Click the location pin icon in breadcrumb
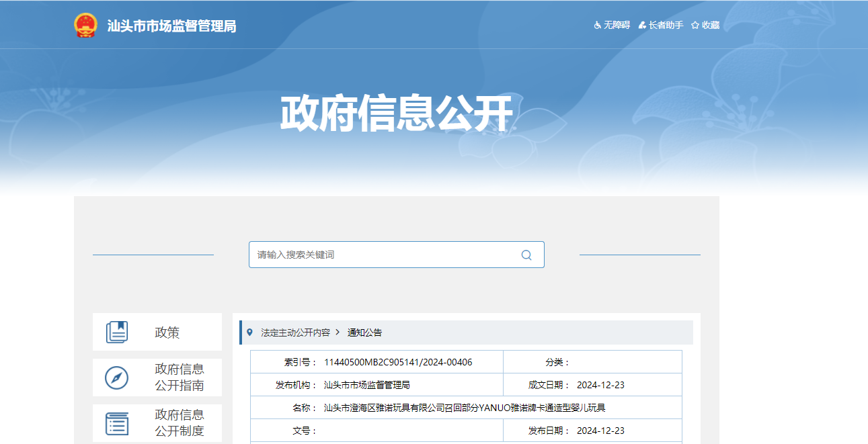Screen dimensions: 868x444 [250, 332]
